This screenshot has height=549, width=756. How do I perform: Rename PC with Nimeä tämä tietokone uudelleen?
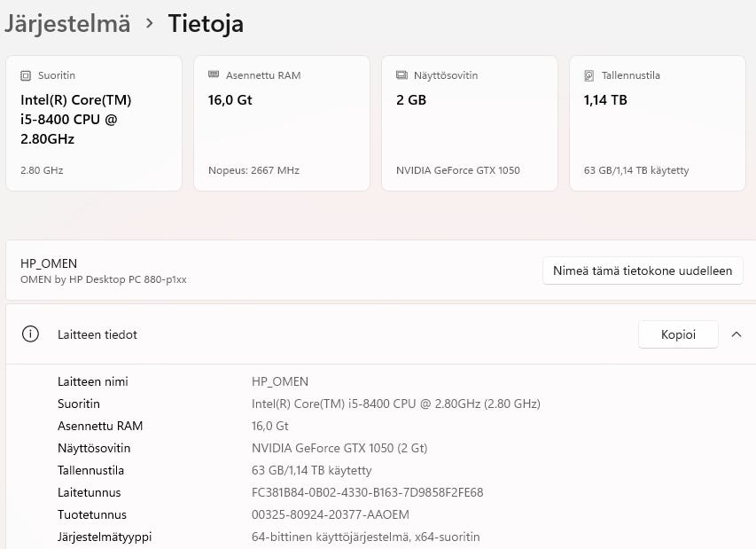(x=643, y=271)
